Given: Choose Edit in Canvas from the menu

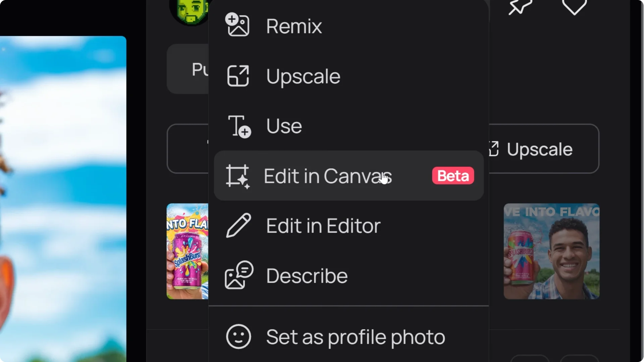Looking at the screenshot, I should tap(327, 176).
